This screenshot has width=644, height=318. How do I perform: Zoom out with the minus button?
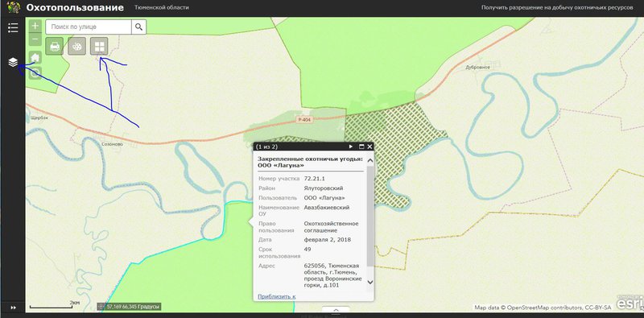(x=35, y=39)
